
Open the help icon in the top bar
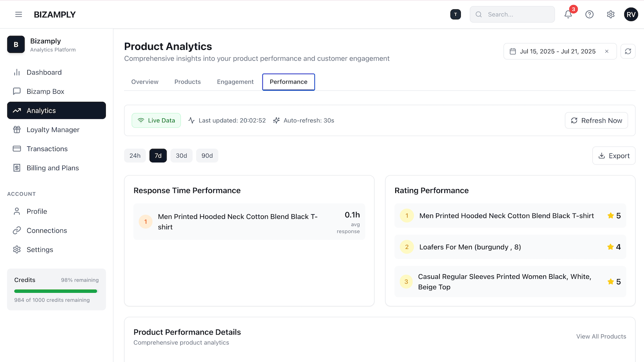coord(589,14)
